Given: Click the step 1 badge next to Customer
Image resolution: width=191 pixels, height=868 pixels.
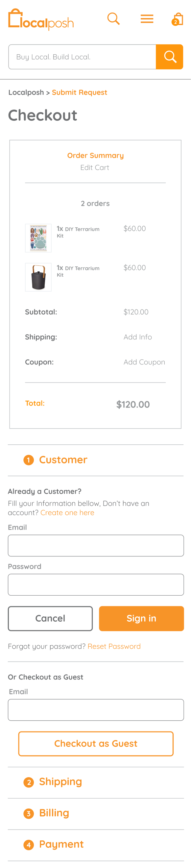Looking at the screenshot, I should (x=29, y=459).
